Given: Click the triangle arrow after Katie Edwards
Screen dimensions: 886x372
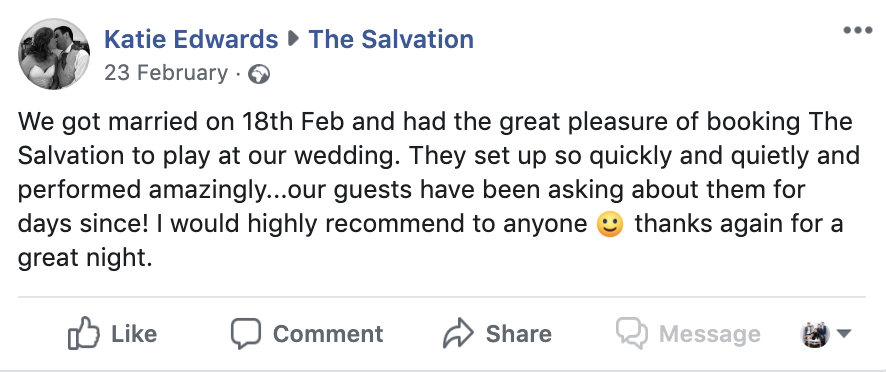Looking at the screenshot, I should point(293,39).
